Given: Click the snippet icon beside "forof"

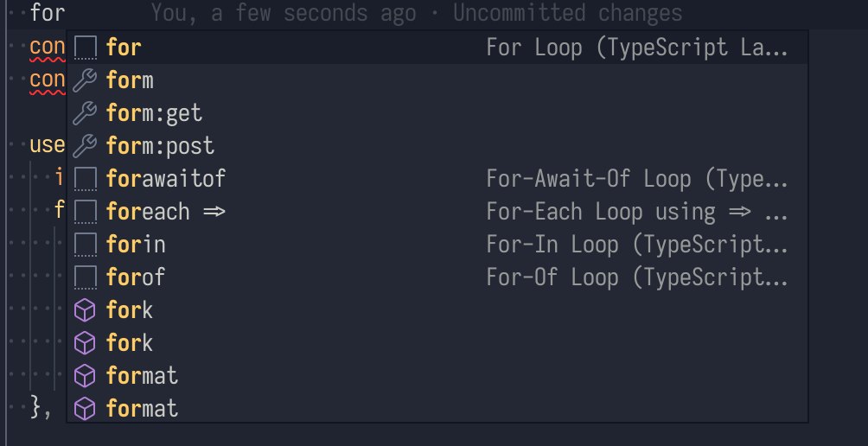Looking at the screenshot, I should pyautogui.click(x=86, y=277).
